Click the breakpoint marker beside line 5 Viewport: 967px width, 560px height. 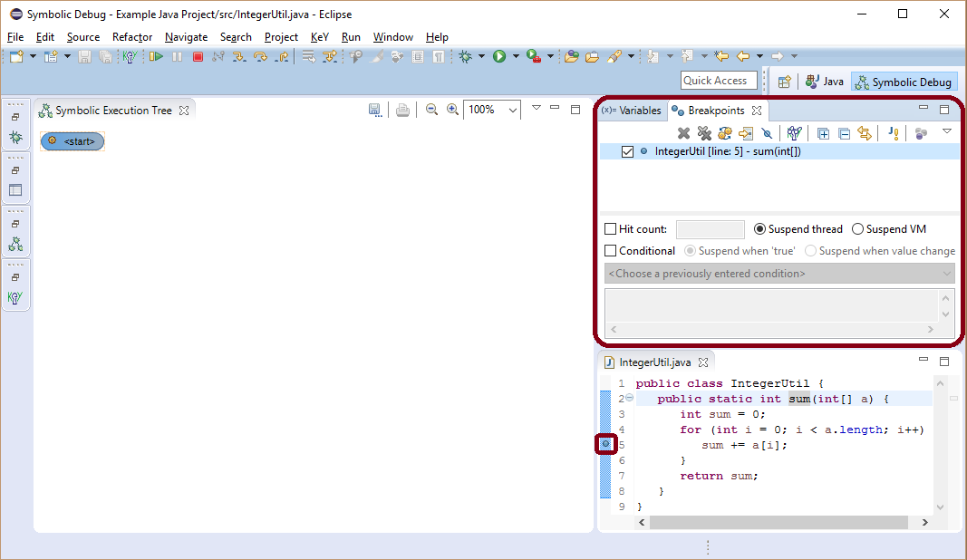pos(605,444)
